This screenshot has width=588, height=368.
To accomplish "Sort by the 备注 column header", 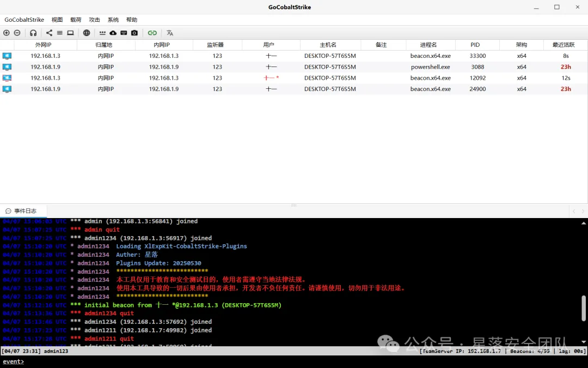I will (383, 45).
